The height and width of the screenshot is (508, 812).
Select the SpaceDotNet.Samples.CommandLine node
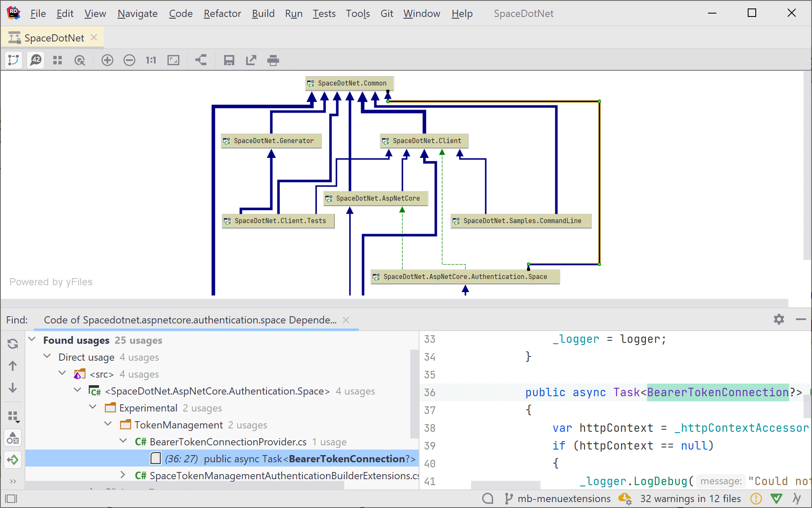pyautogui.click(x=521, y=221)
